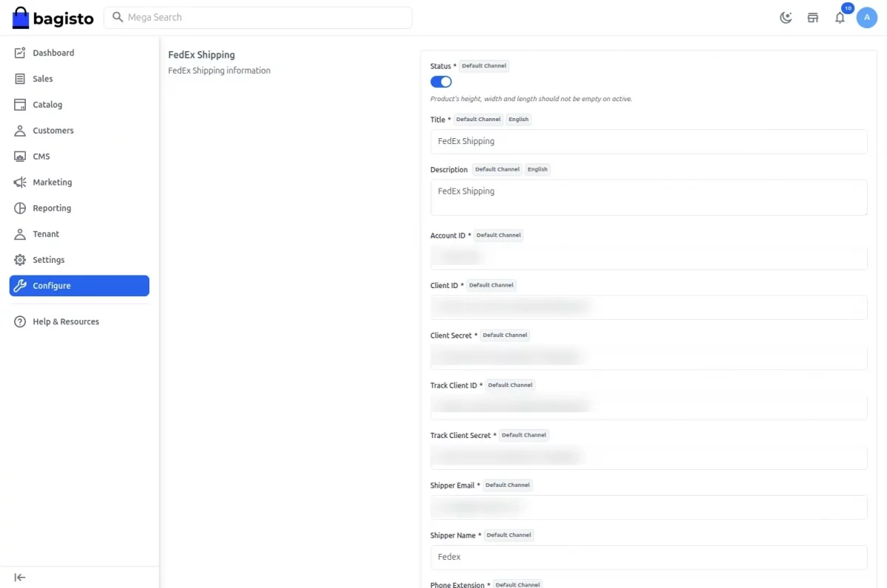Image resolution: width=887 pixels, height=588 pixels.
Task: Navigate to Customers
Action: [x=79, y=130]
